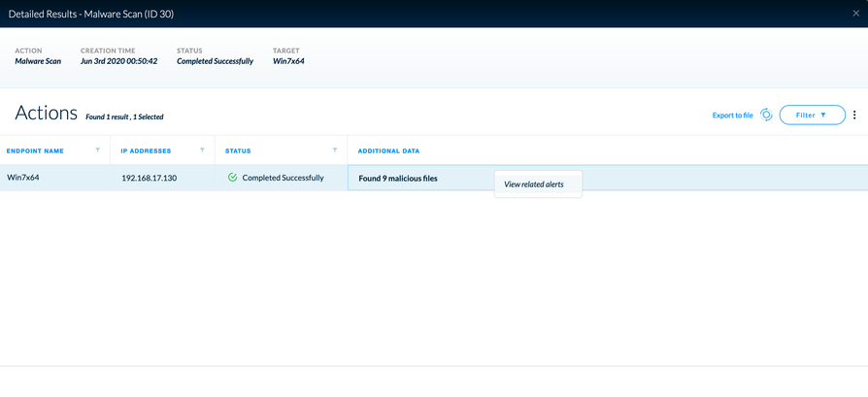
Task: Sort by the IP Addresses column header
Action: point(146,151)
